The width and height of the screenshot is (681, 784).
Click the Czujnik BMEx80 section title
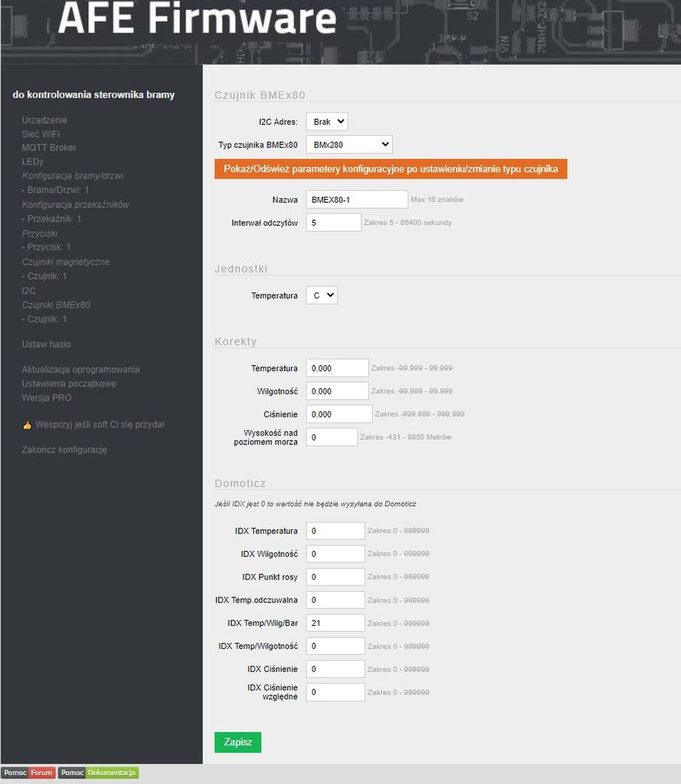[260, 95]
